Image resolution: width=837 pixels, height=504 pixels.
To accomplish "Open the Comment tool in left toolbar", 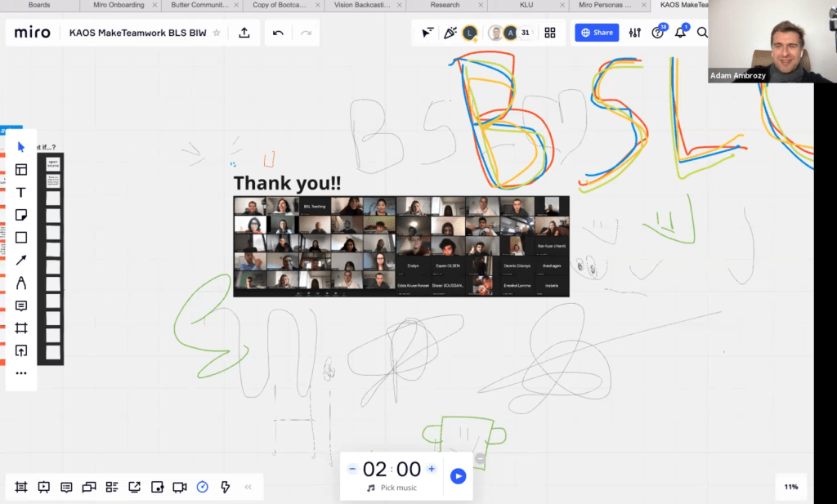I will pos(21,306).
